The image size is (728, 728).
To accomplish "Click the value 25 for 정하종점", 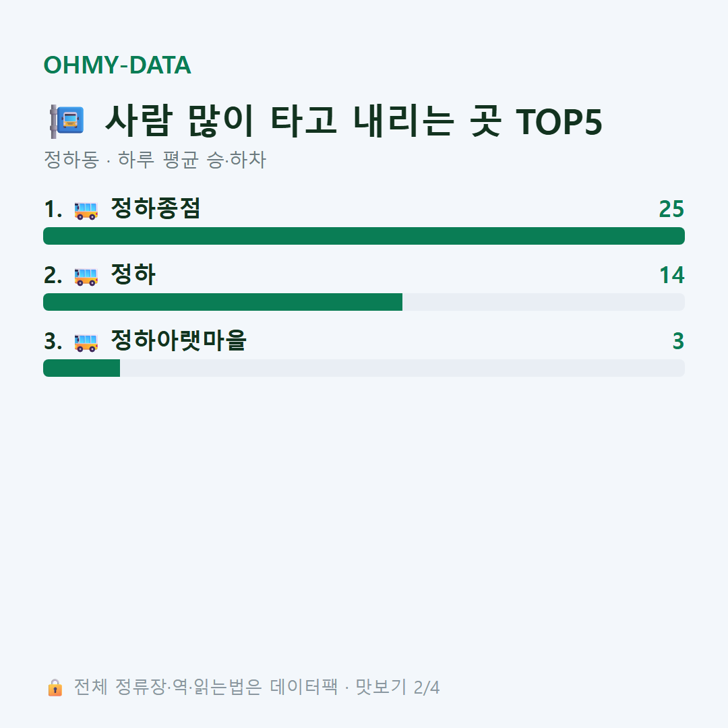I will (671, 209).
